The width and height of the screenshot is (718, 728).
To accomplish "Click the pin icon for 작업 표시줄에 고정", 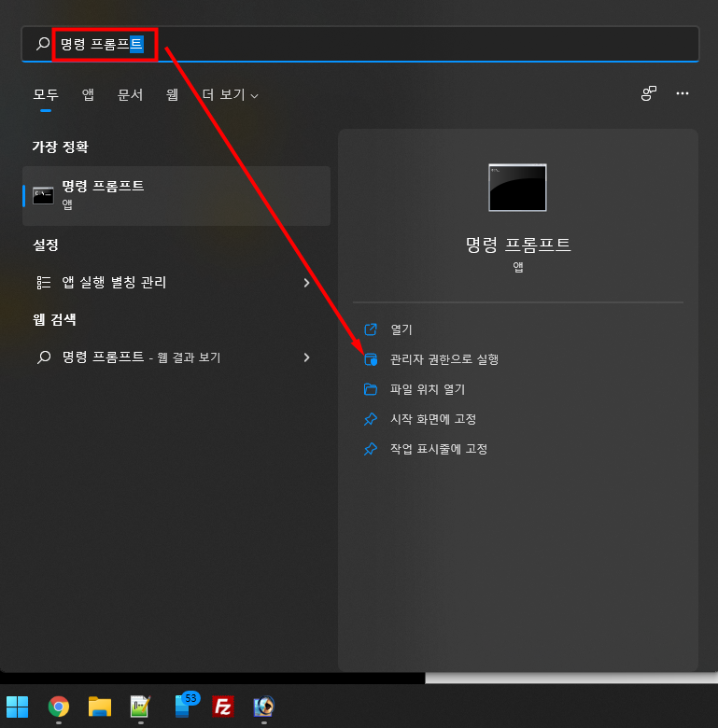I will [371, 449].
